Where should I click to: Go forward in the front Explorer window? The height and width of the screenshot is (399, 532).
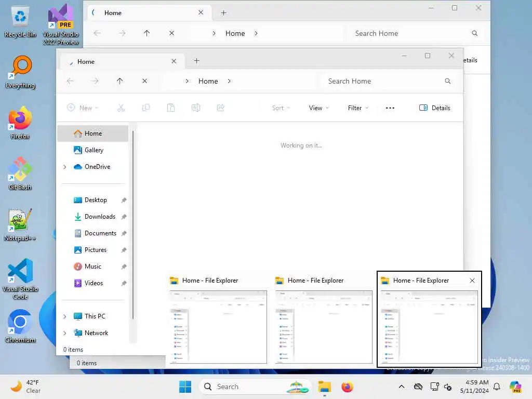point(95,81)
